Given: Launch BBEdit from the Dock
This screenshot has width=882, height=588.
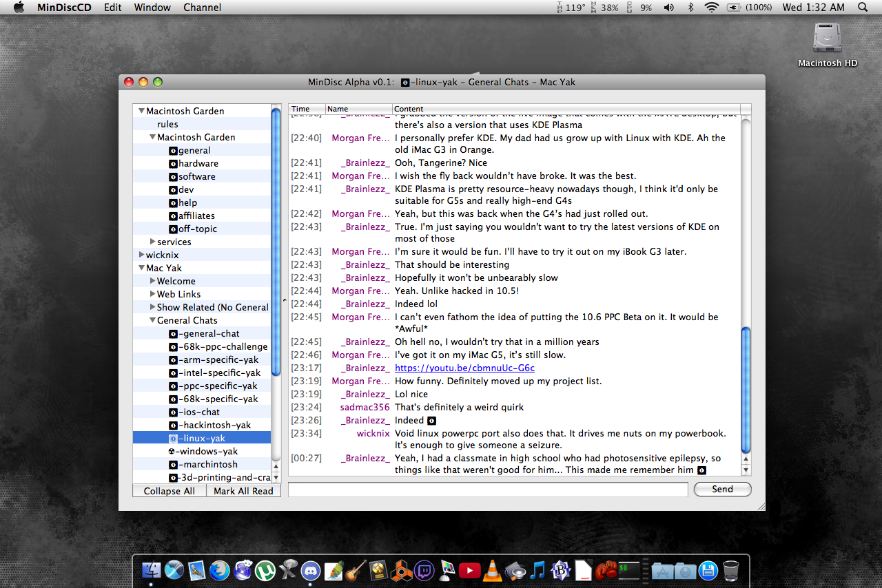Looking at the screenshot, I should click(561, 570).
